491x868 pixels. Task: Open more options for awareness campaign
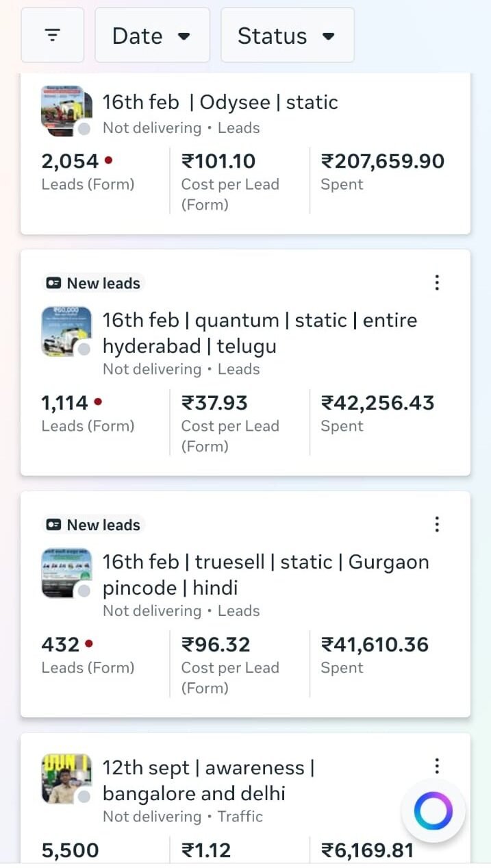pos(437,766)
